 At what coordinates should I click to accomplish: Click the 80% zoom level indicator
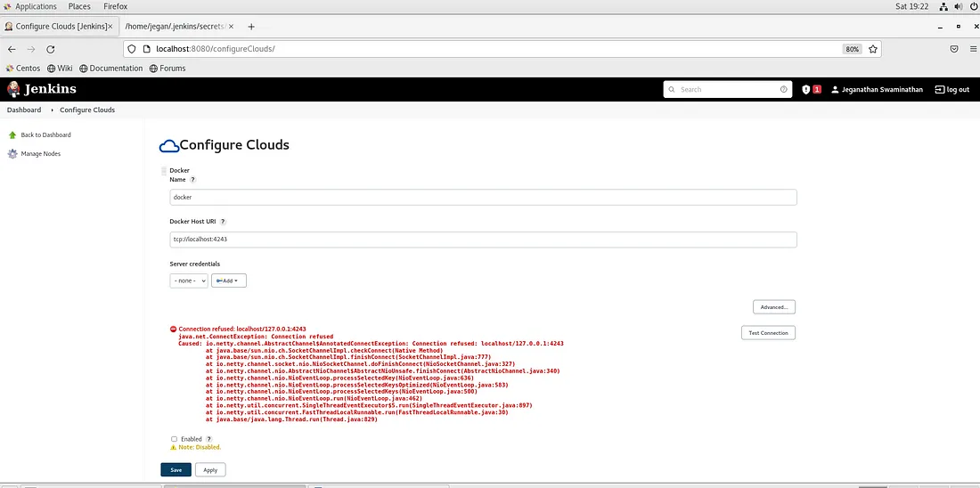pos(852,49)
